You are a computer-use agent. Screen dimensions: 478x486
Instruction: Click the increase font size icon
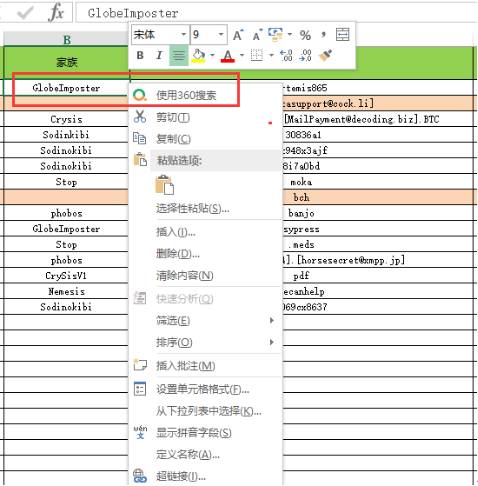[x=238, y=35]
